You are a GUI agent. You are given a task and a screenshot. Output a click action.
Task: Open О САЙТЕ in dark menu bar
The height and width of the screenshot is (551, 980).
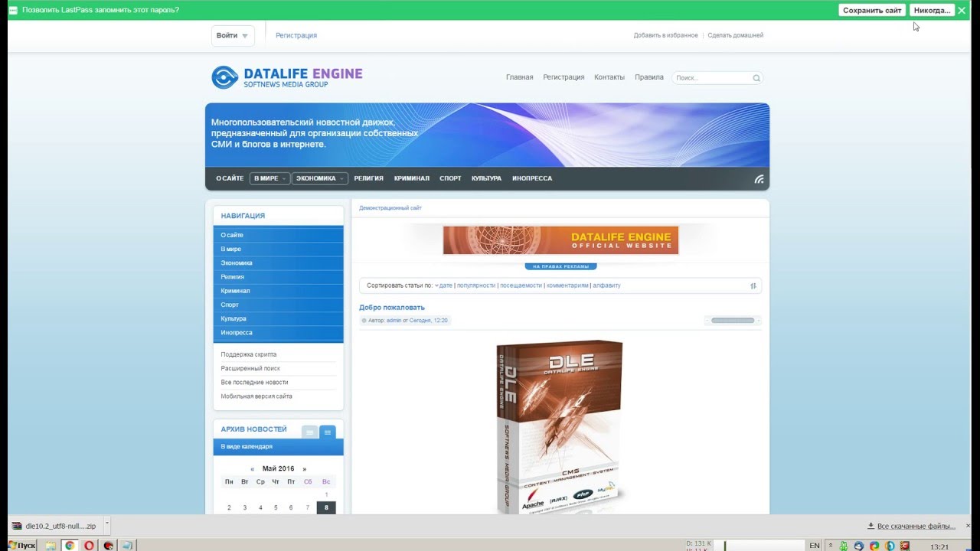(230, 178)
